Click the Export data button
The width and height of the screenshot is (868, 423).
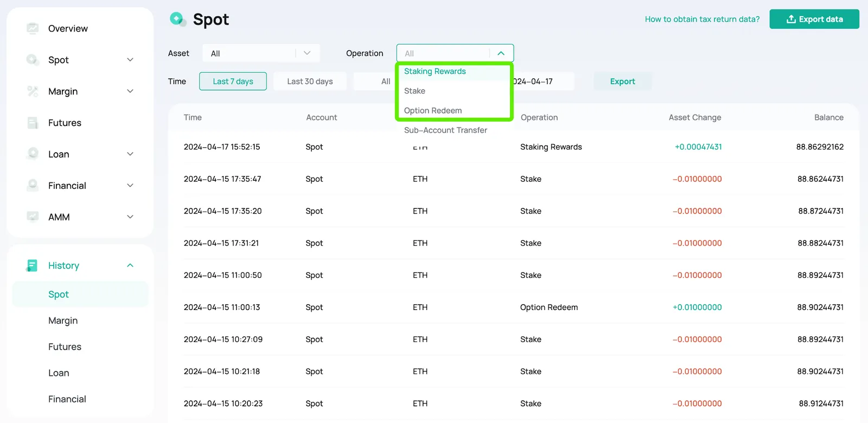(814, 19)
